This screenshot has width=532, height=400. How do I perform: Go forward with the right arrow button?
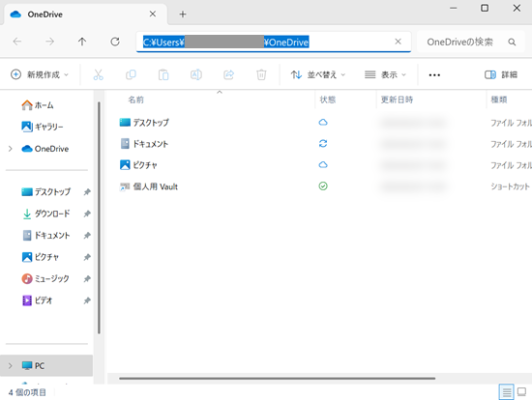click(49, 42)
